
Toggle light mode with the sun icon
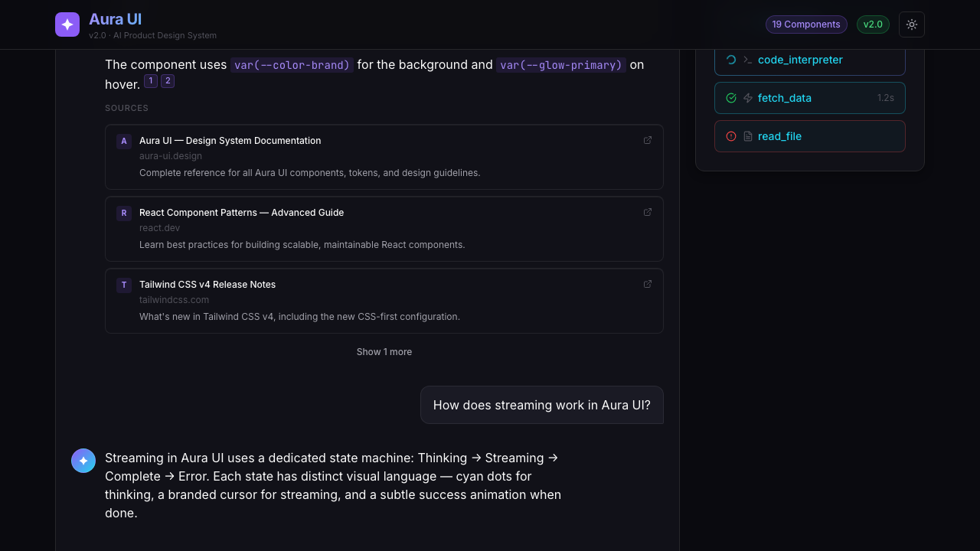tap(911, 24)
